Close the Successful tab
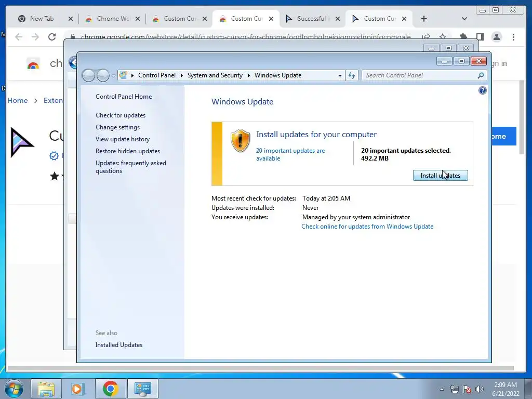 coord(337,19)
